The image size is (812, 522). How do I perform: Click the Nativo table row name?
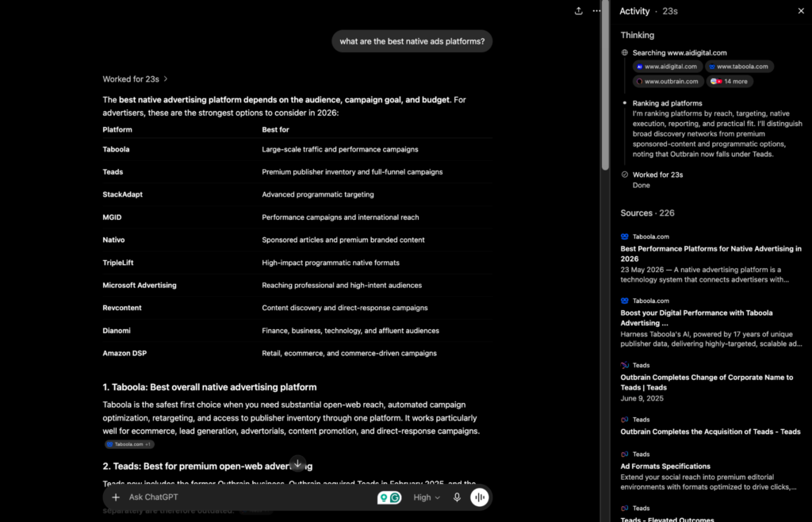tap(113, 240)
